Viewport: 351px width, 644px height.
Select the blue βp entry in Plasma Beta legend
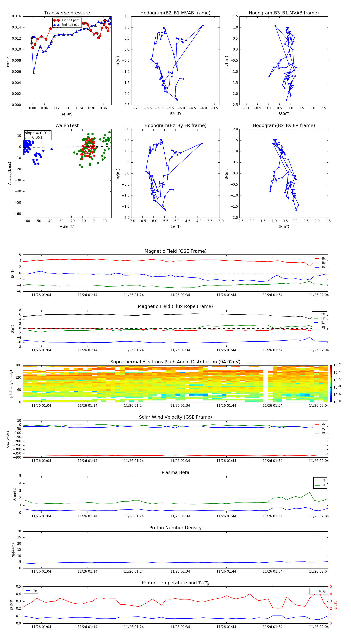pos(321,480)
